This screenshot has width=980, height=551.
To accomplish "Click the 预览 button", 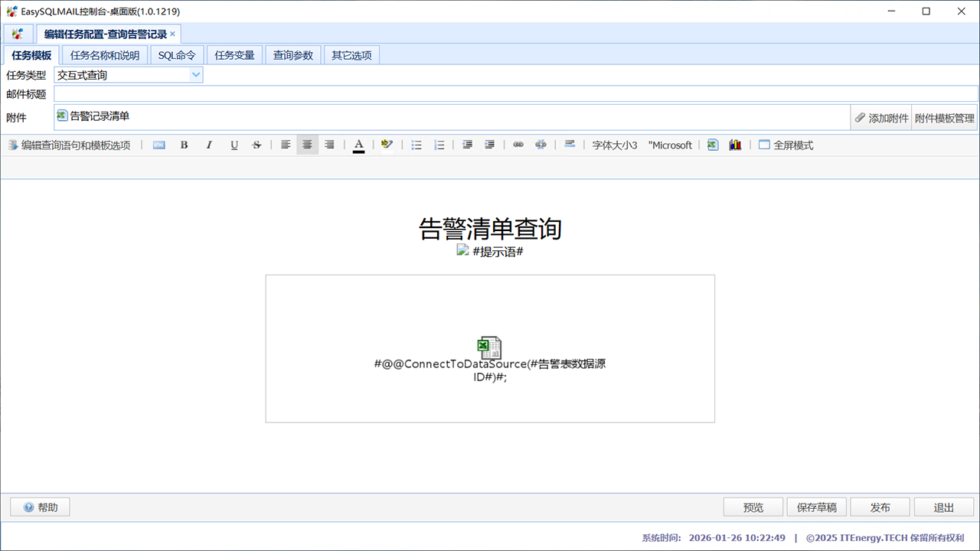I will click(x=753, y=507).
